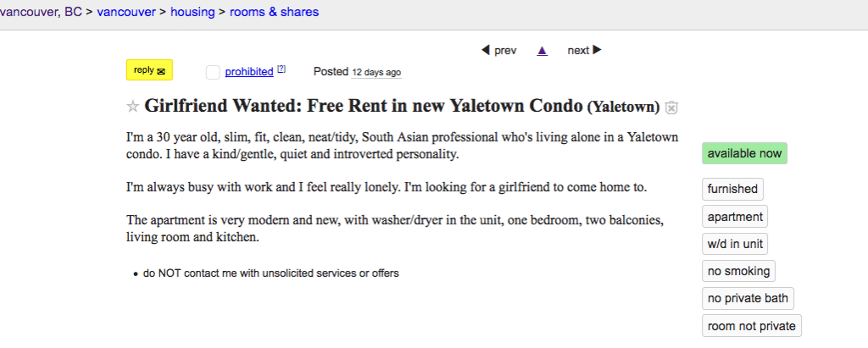Open the 'housing' breadcrumb link
Screen dimensions: 868x348
click(194, 13)
